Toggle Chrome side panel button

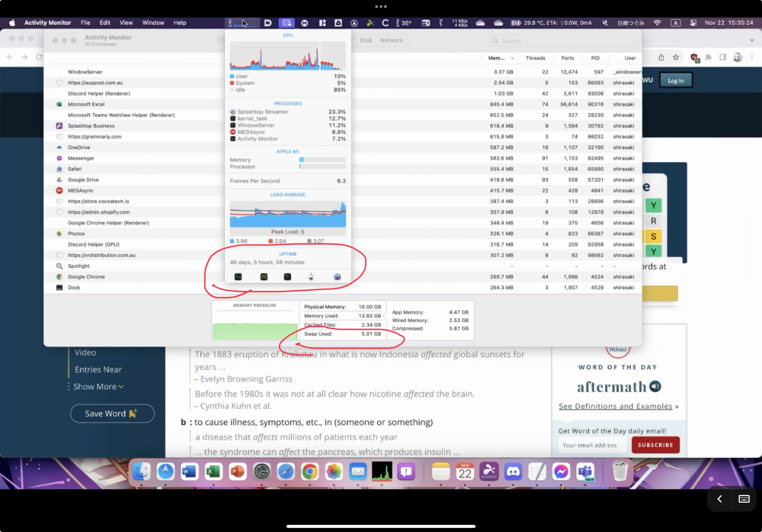tap(722, 58)
